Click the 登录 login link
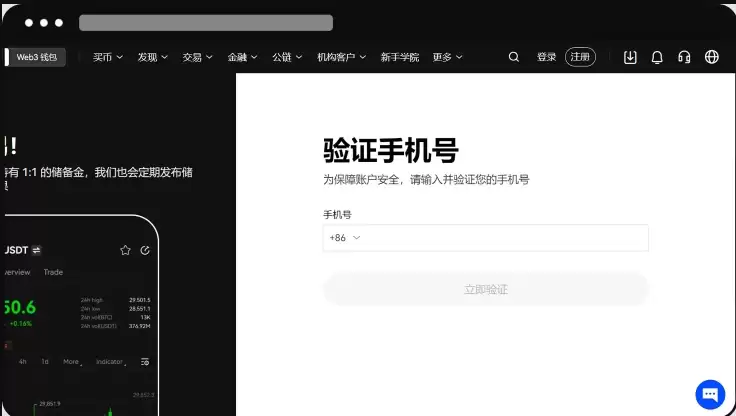The height and width of the screenshot is (416, 736). coord(546,57)
